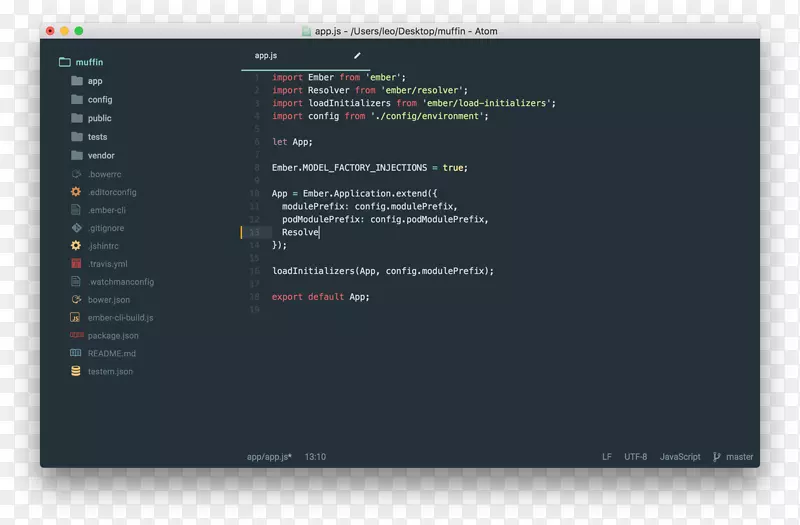Open the JavaScript grammar selector
This screenshot has width=800, height=525.
pyautogui.click(x=680, y=457)
